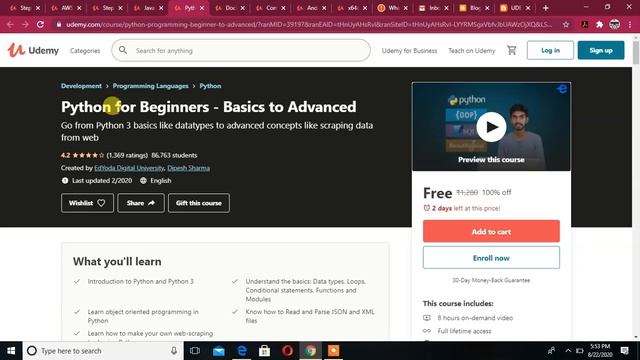Viewport: 640px width, 360px height.
Task: Bookmark this page with the star icon
Action: tap(566, 24)
